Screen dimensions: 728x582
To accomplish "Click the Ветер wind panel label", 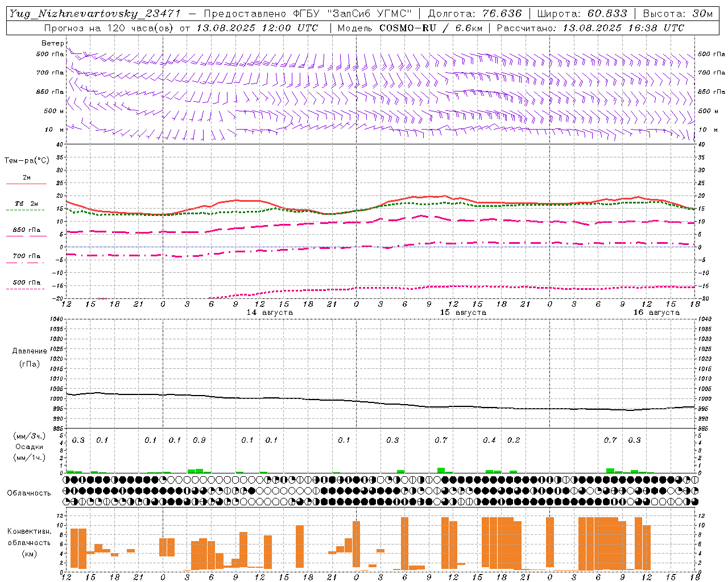I will pyautogui.click(x=53, y=43).
